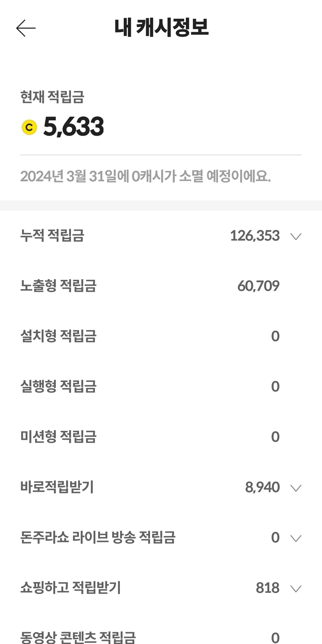The height and width of the screenshot is (644, 322).
Task: Select the 설치형 적립금 row
Action: pos(58,336)
